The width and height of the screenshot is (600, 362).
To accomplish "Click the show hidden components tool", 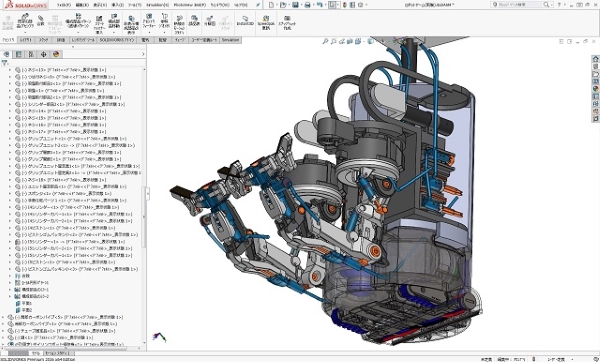I will [131, 24].
